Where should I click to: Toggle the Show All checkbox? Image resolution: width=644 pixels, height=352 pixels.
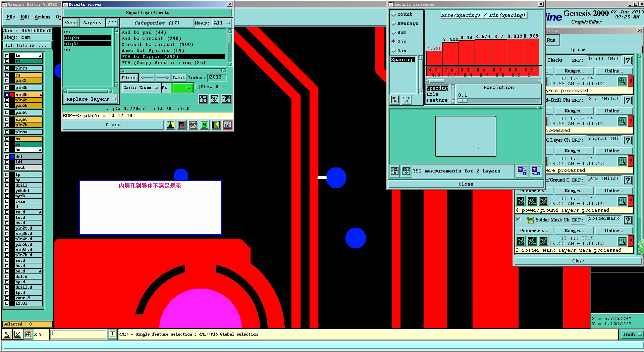(198, 87)
